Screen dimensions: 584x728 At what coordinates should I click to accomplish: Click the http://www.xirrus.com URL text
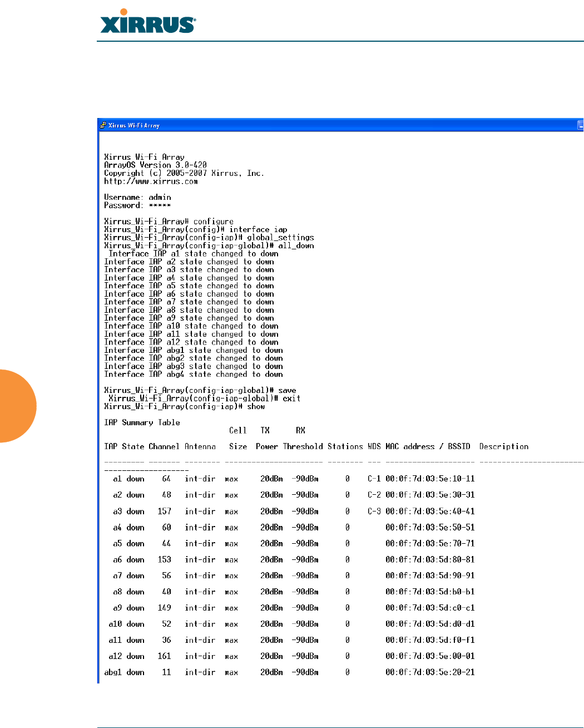[x=151, y=181]
